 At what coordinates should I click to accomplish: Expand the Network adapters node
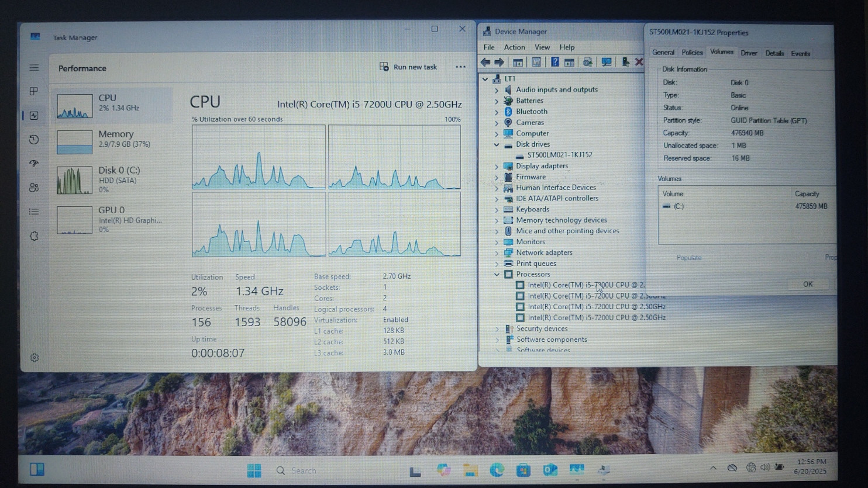click(x=497, y=252)
